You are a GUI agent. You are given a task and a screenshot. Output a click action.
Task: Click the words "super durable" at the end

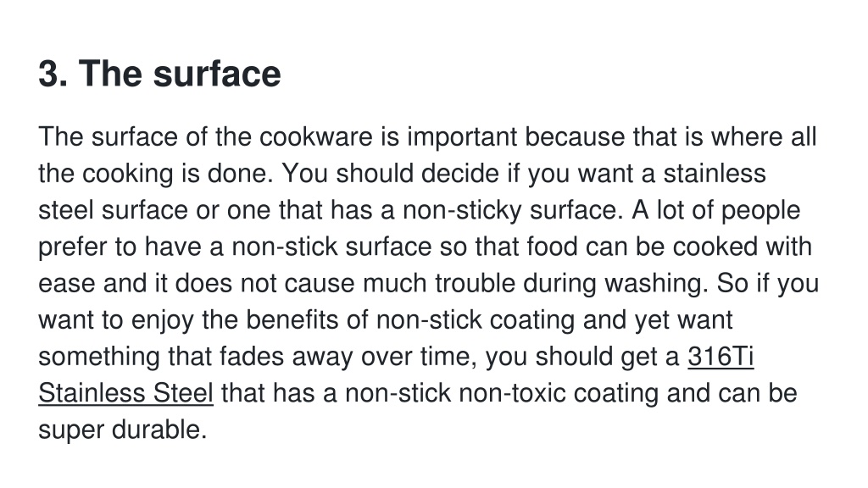(122, 430)
